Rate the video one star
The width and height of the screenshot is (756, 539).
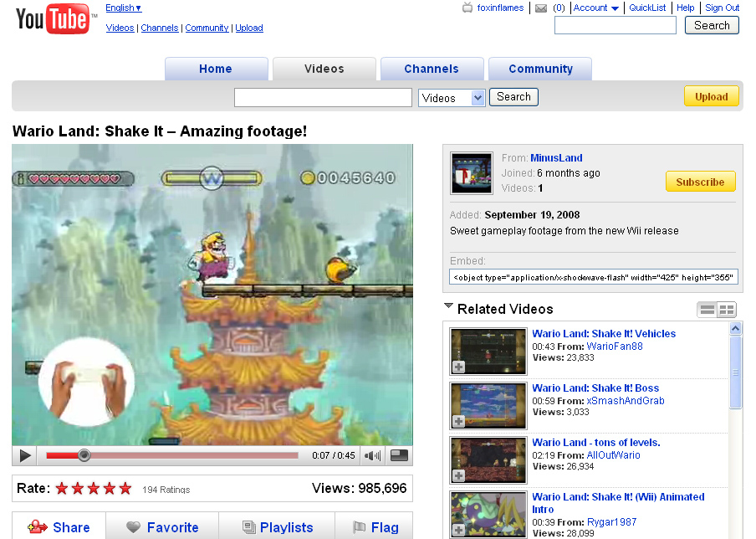[x=62, y=489]
